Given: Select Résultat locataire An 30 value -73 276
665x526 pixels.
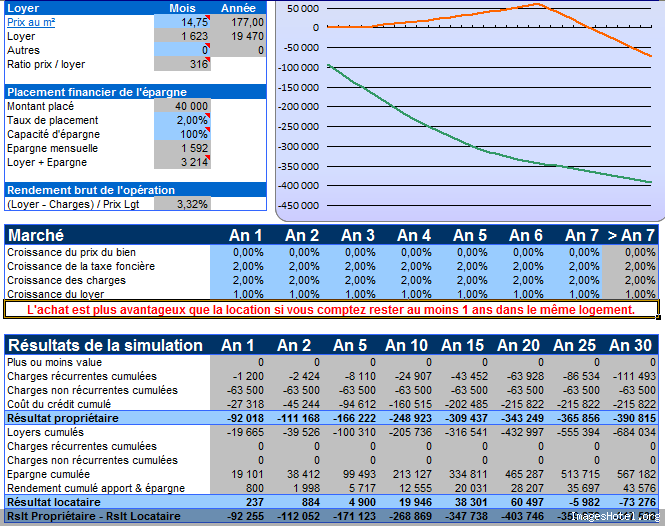Looking at the screenshot, I should coord(630,502).
